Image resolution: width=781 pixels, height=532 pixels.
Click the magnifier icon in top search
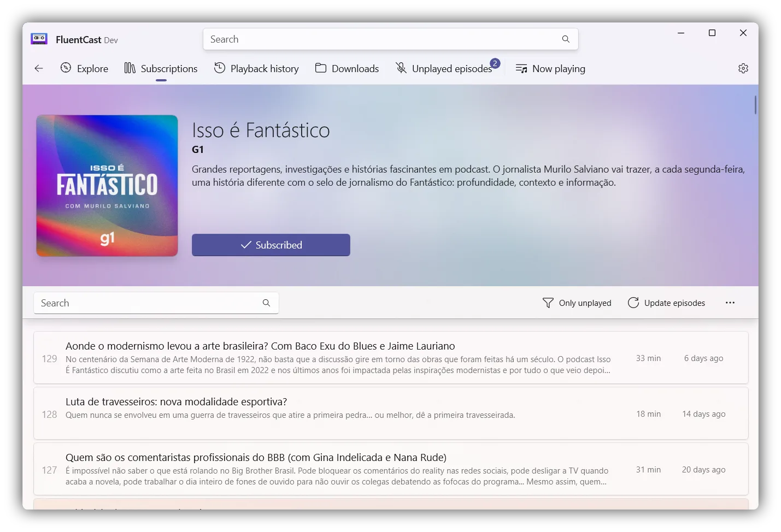(566, 39)
